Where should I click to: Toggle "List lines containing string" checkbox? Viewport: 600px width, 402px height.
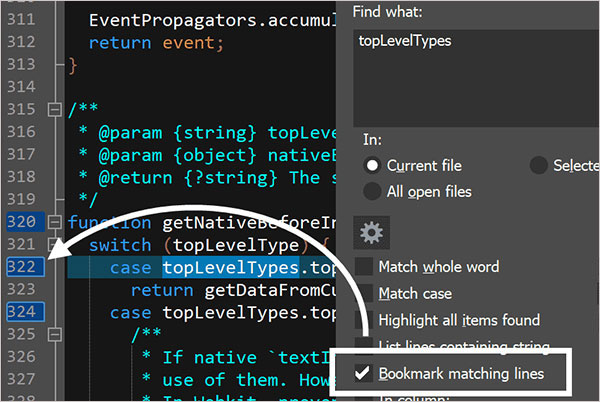(364, 347)
